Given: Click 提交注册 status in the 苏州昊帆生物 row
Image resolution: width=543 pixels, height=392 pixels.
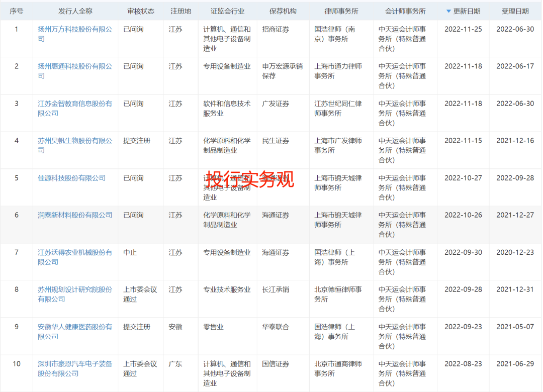Looking at the screenshot, I should [137, 141].
